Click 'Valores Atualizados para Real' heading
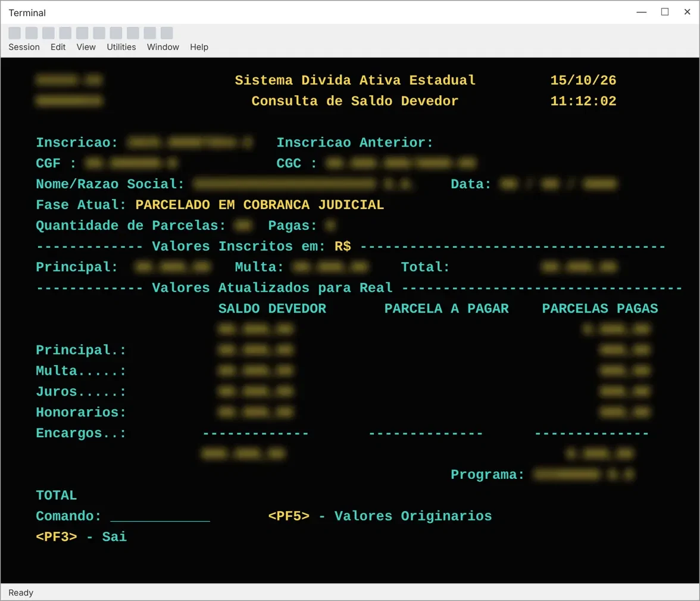Viewport: 700px width, 601px height. (x=272, y=288)
